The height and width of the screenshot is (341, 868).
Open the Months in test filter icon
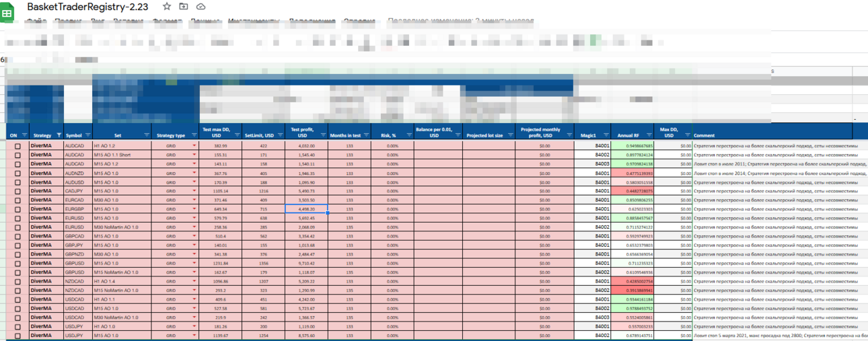click(x=366, y=135)
